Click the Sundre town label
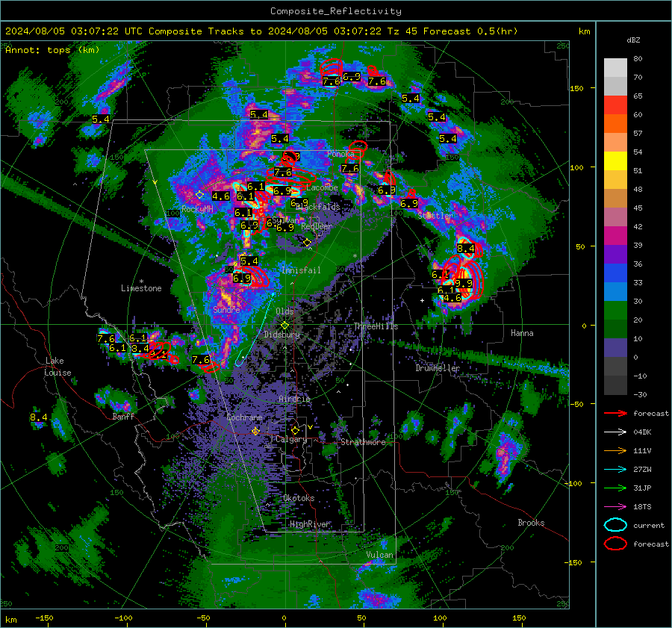 [x=226, y=309]
